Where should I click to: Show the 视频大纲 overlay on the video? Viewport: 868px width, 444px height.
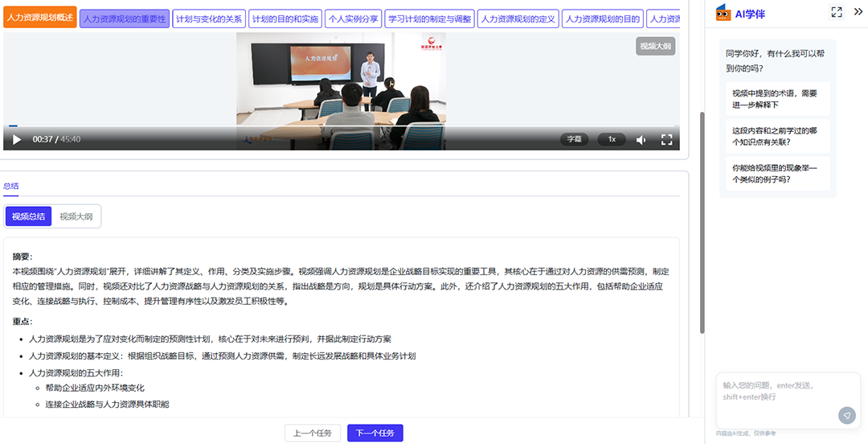click(656, 46)
